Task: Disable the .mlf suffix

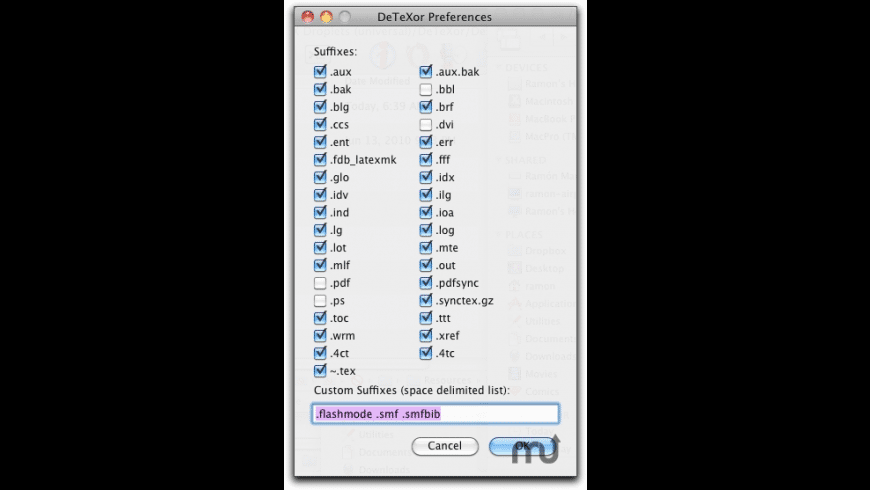Action: point(320,265)
